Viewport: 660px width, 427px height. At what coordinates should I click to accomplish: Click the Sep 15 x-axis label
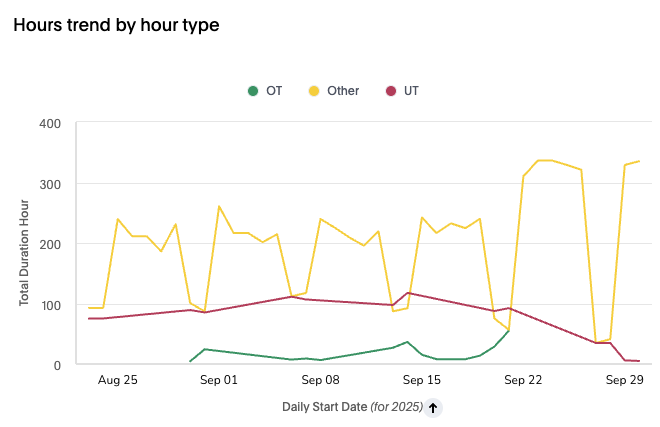[x=421, y=381]
